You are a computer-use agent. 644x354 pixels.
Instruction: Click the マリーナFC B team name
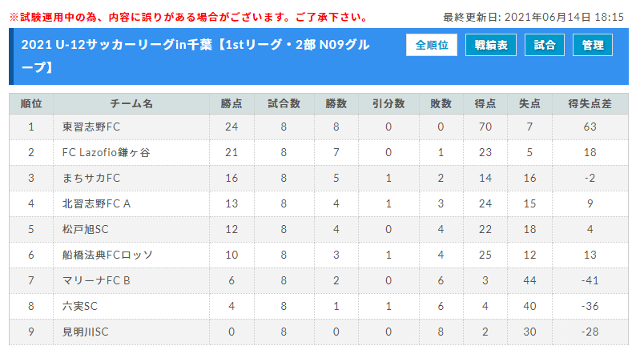(96, 280)
